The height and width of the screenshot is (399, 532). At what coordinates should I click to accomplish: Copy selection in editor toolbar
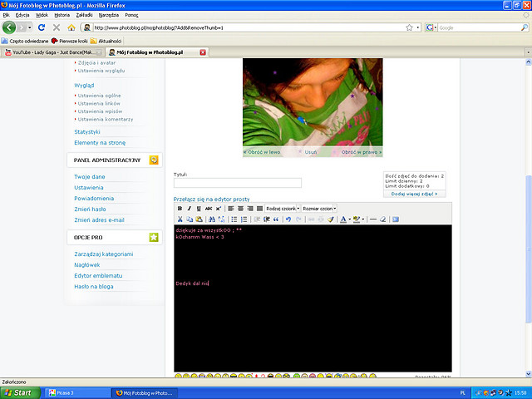coord(190,219)
